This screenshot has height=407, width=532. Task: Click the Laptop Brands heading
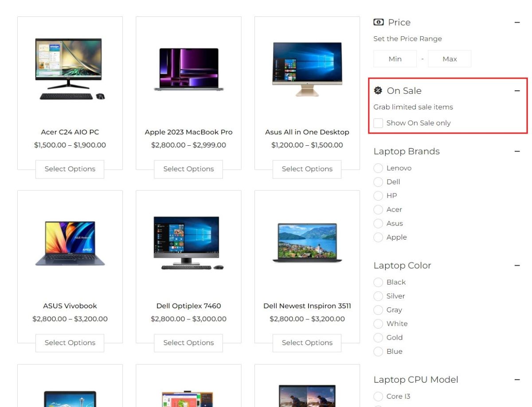(x=407, y=151)
